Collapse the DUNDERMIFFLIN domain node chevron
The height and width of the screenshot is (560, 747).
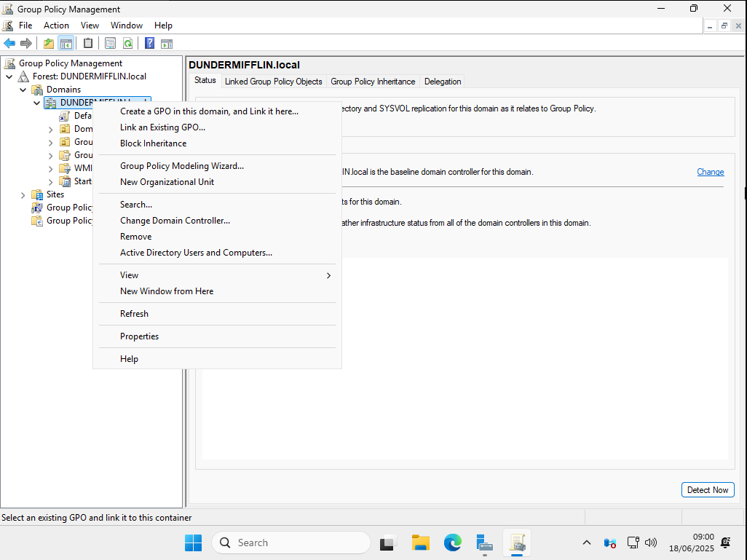36,103
